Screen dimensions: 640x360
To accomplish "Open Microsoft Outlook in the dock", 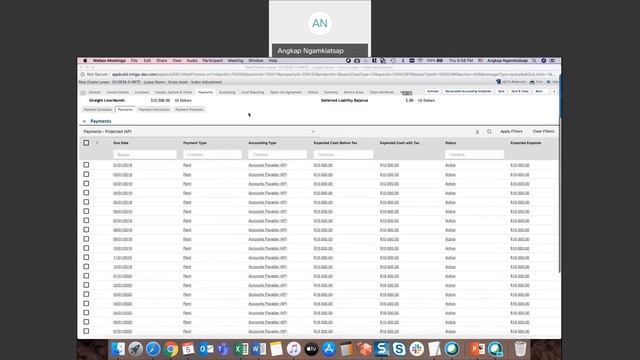I will (206, 349).
